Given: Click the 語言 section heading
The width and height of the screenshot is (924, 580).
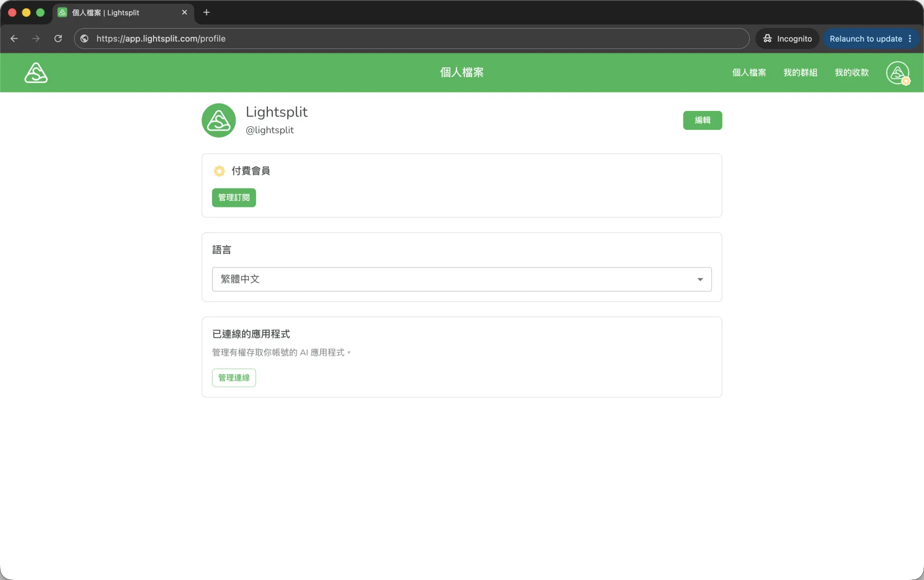Looking at the screenshot, I should click(x=222, y=250).
